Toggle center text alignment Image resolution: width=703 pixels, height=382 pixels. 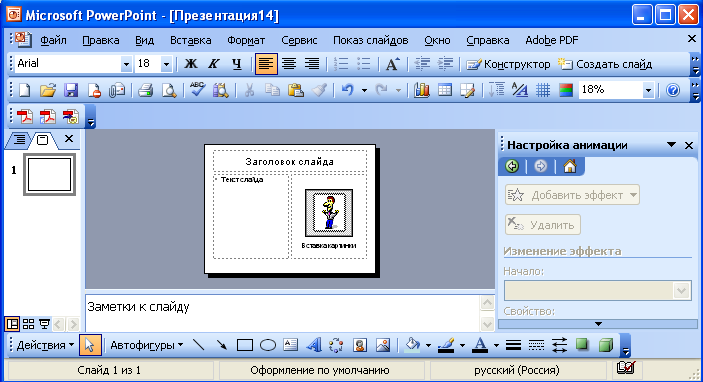289,64
